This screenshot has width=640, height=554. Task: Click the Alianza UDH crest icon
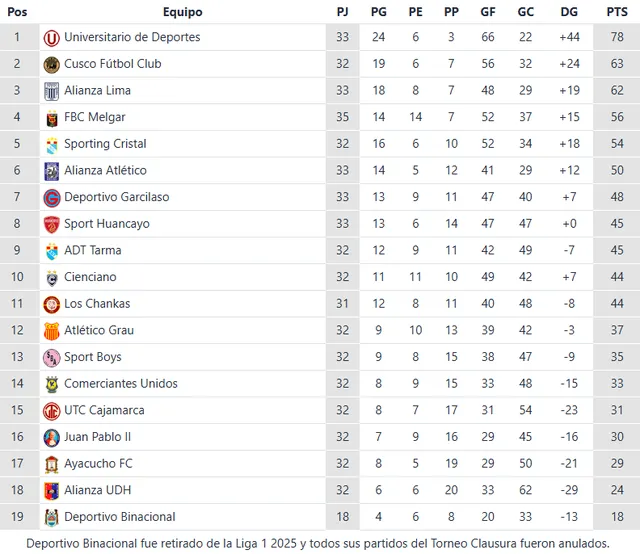coord(51,491)
